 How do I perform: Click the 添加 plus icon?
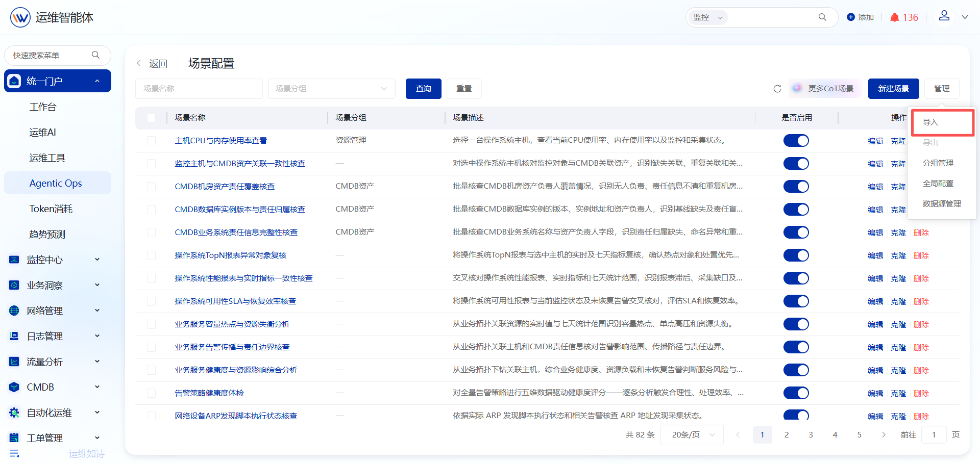click(851, 17)
